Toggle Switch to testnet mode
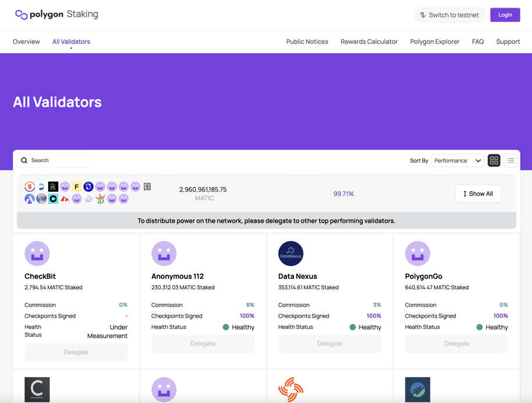Viewport: 532px width, 403px height. coord(450,15)
